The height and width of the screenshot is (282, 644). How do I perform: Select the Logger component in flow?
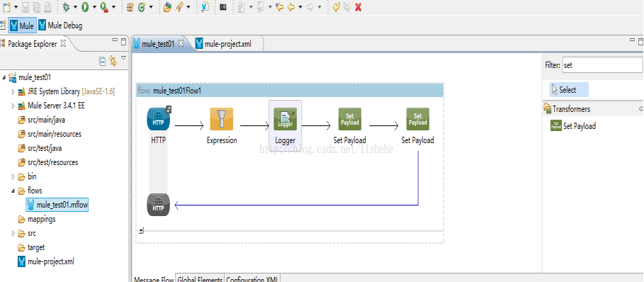(x=285, y=119)
